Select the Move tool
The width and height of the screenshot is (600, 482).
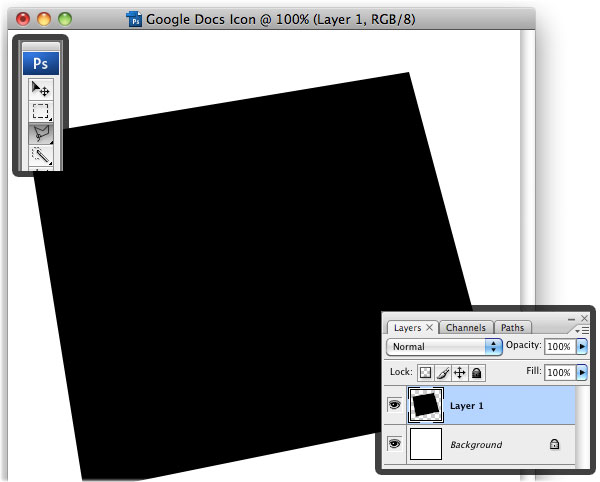41,90
